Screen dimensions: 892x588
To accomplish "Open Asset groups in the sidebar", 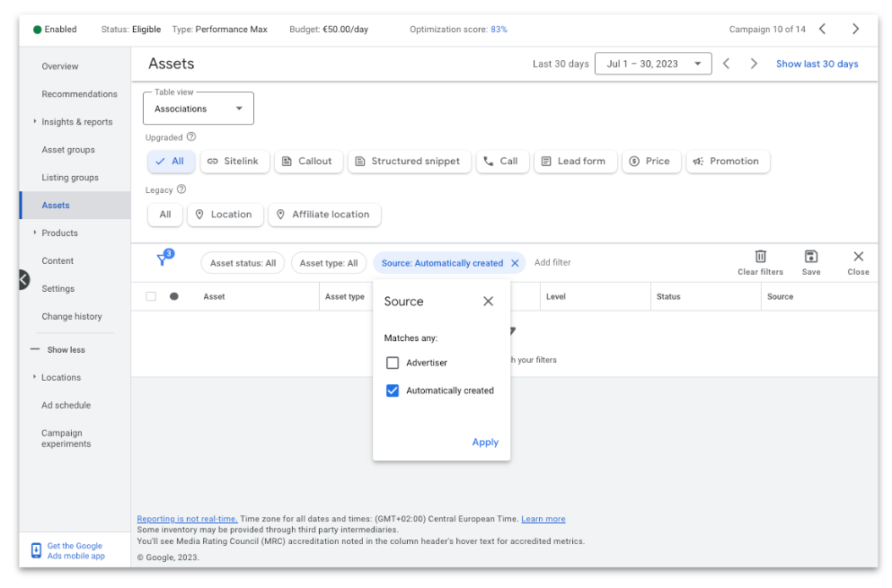I will pos(68,150).
